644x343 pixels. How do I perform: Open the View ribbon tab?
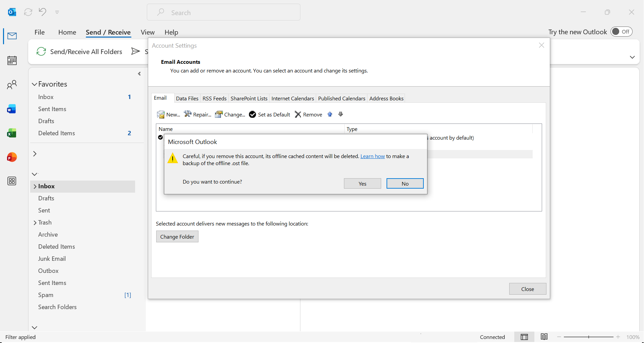148,32
